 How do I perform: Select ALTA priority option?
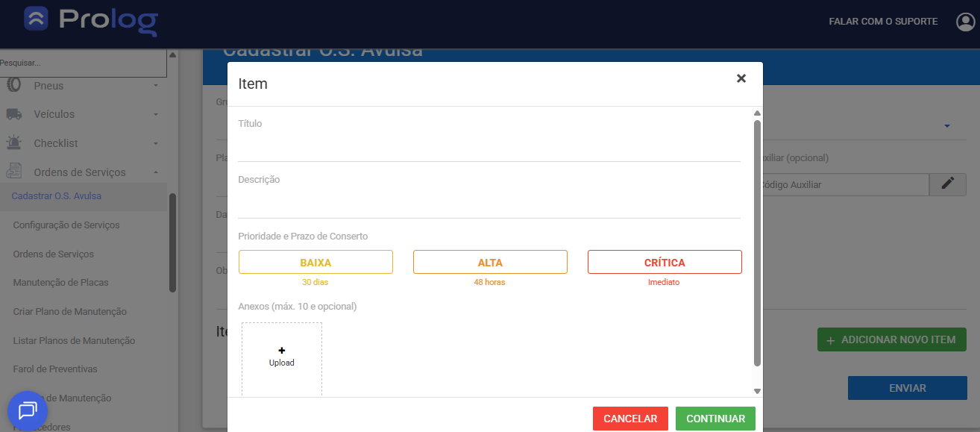(x=490, y=262)
